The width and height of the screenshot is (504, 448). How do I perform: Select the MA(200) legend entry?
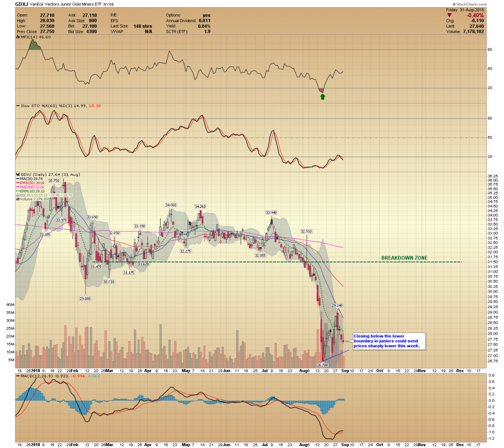(34, 187)
